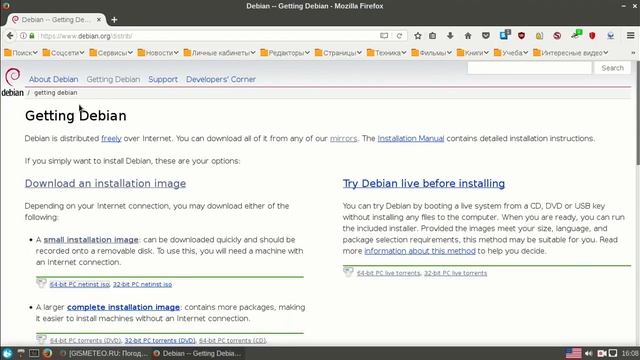Close the Debian browser tab
The image size is (640, 360).
pos(99,20)
